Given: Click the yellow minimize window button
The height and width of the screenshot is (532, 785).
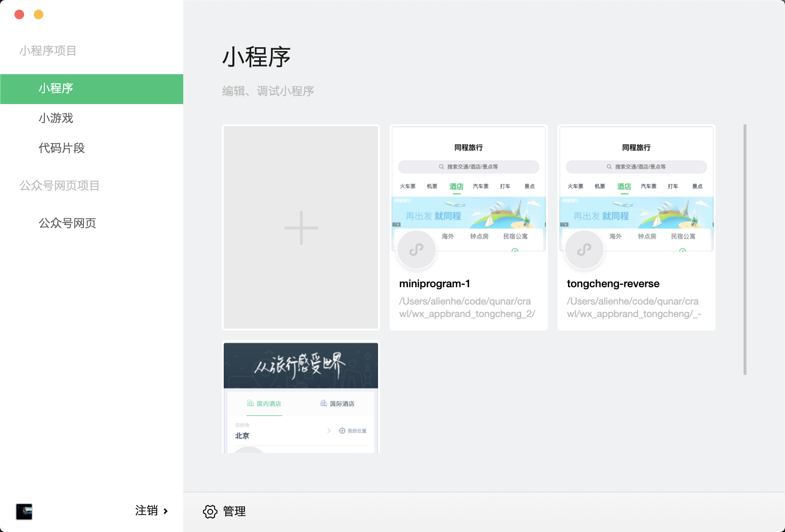Looking at the screenshot, I should tap(39, 14).
